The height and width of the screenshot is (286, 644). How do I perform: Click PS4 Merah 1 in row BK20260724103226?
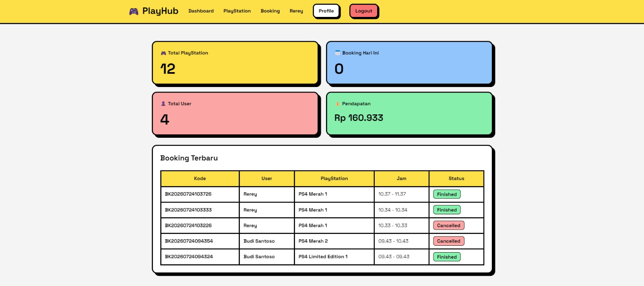click(313, 226)
